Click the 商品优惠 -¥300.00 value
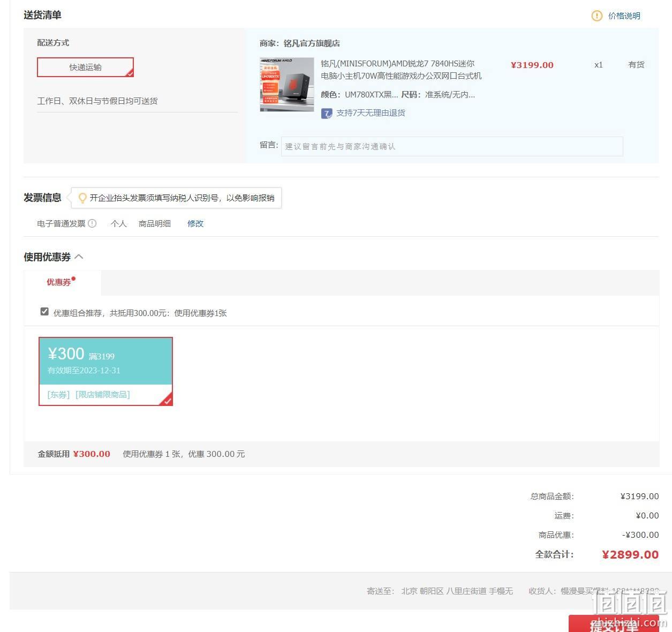 [x=640, y=535]
